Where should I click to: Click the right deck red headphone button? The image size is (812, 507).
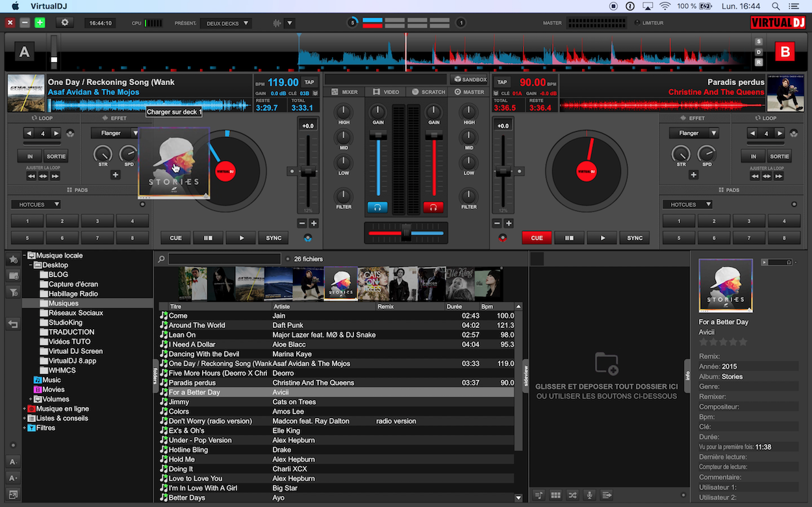point(433,208)
